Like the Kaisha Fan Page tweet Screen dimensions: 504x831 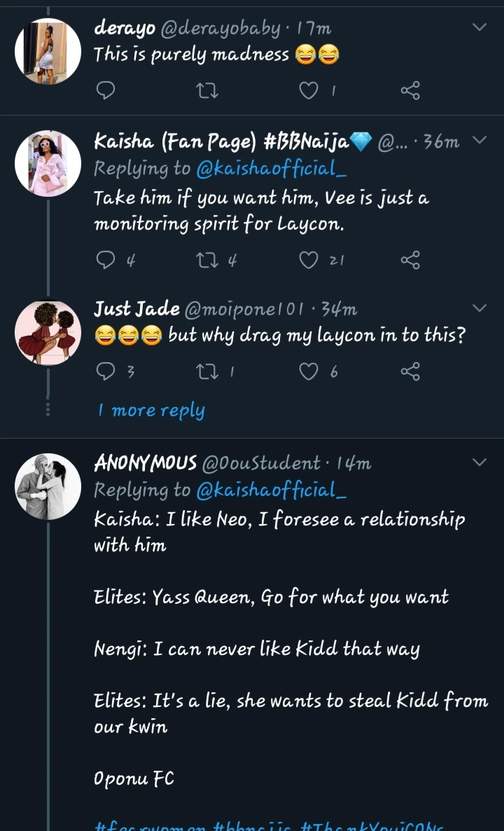309,261
